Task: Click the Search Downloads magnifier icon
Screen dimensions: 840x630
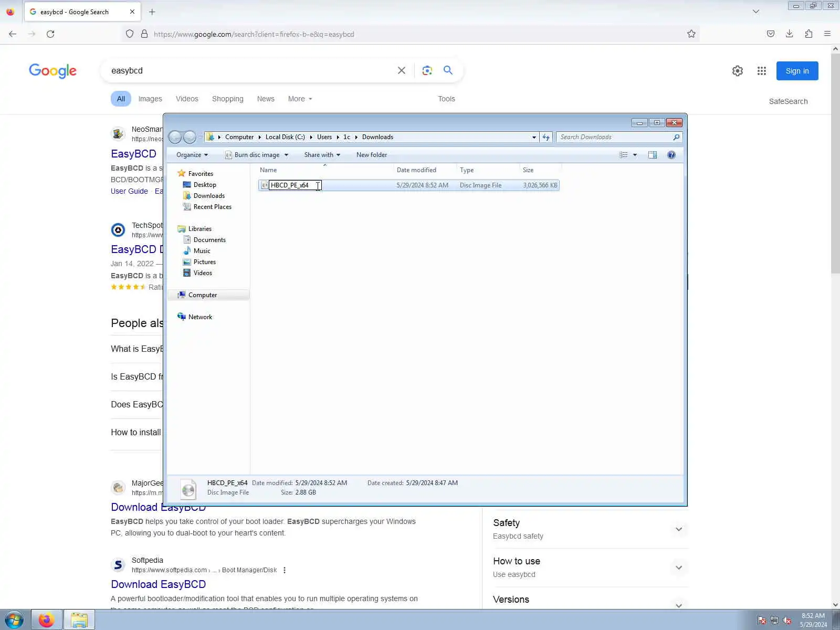Action: [676, 137]
